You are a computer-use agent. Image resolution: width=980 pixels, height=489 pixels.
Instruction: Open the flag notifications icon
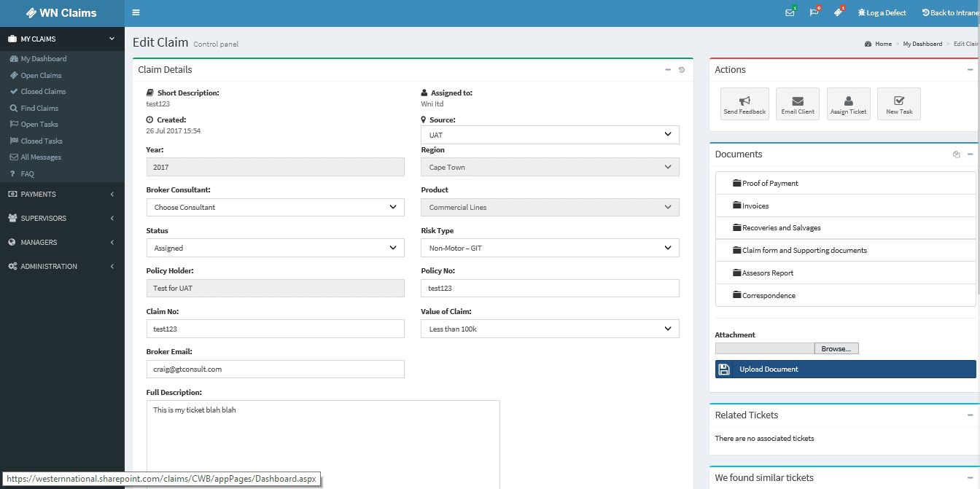click(814, 12)
